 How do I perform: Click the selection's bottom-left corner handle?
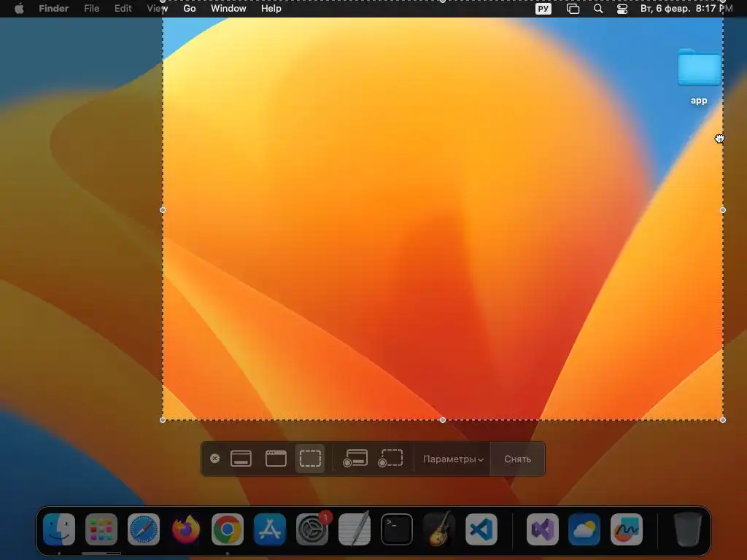(163, 419)
